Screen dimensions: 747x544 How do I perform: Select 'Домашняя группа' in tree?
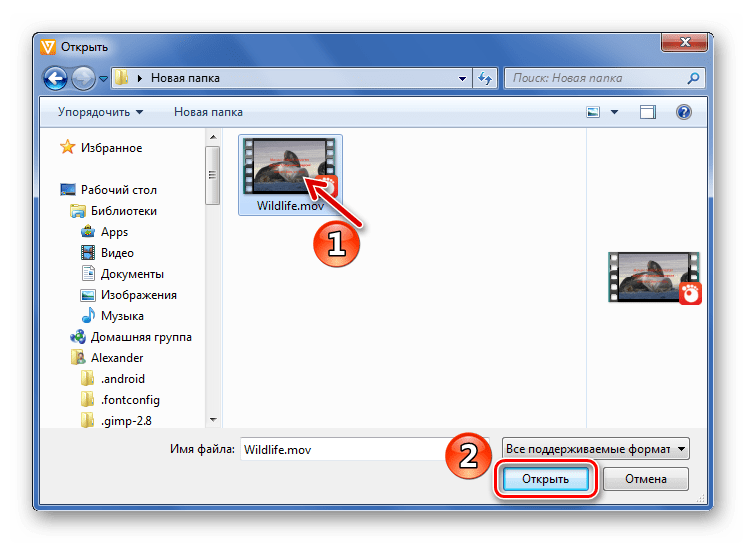[x=141, y=337]
